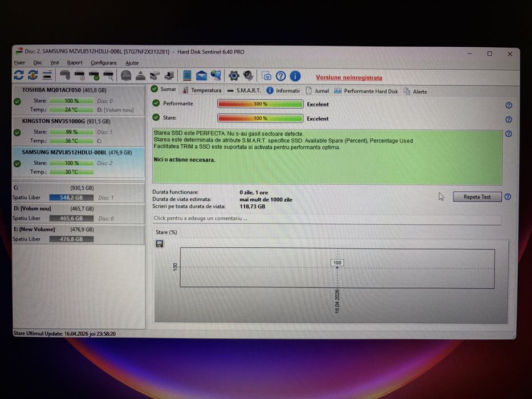This screenshot has height=399, width=532.
Task: Click the blue info toolbar icon
Action: tap(295, 76)
